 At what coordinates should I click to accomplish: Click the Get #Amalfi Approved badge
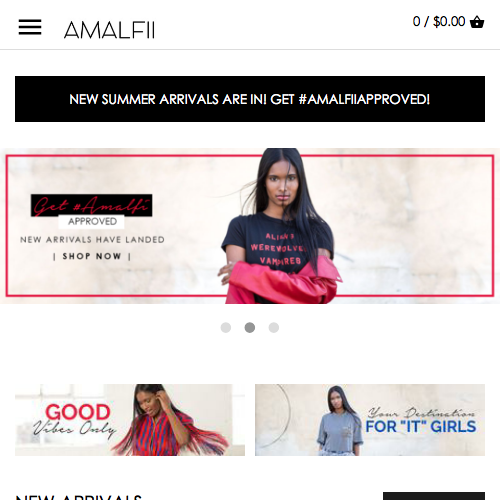point(92,211)
